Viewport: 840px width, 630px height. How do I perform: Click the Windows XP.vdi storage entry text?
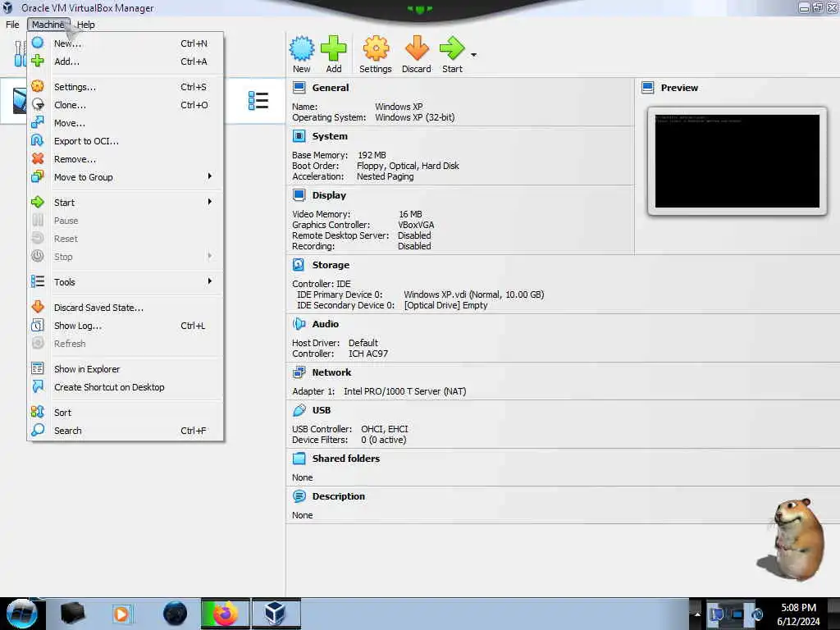pyautogui.click(x=473, y=294)
